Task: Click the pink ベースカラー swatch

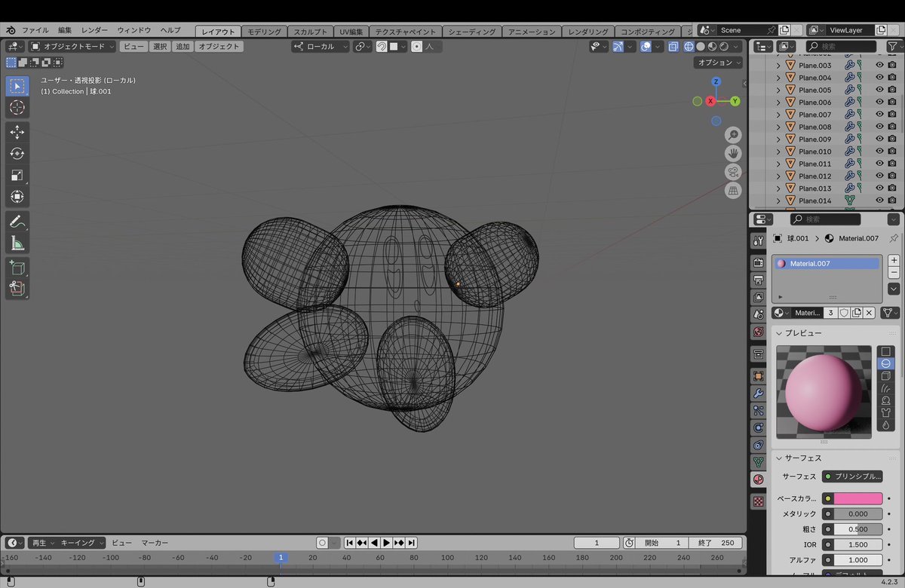Action: coord(857,499)
